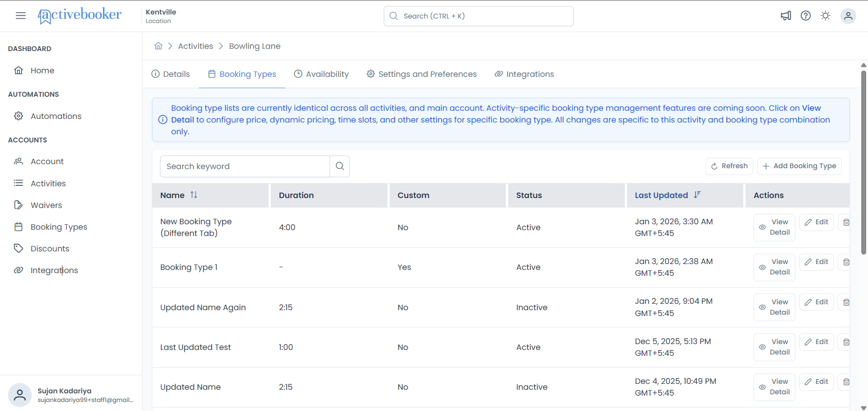
Task: Switch to the Integrations tab
Action: pos(524,74)
